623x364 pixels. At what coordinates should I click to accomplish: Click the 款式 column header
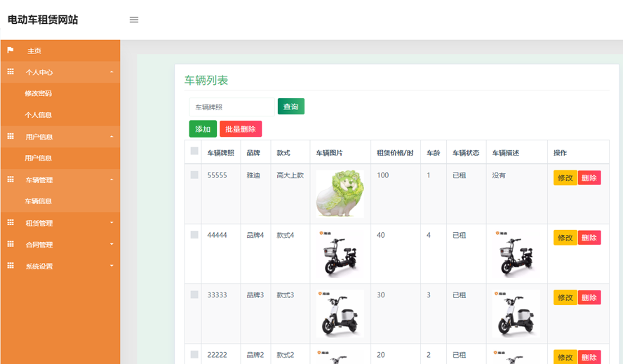(x=283, y=153)
